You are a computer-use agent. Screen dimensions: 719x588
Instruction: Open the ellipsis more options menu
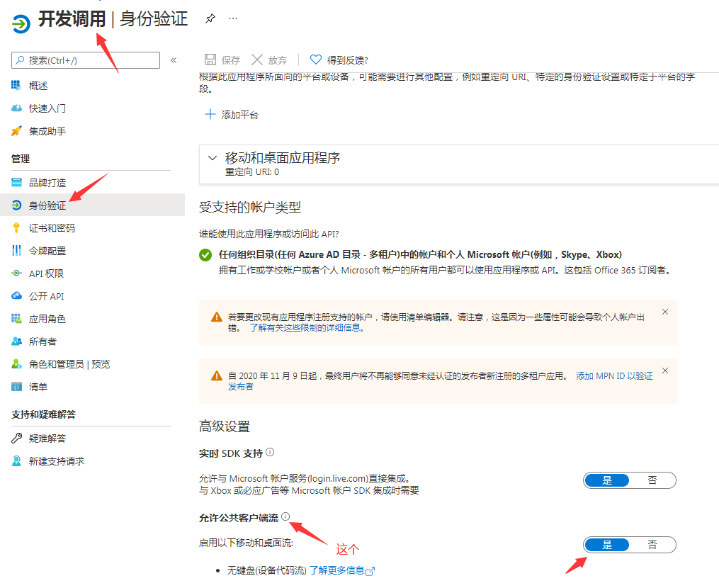click(233, 18)
